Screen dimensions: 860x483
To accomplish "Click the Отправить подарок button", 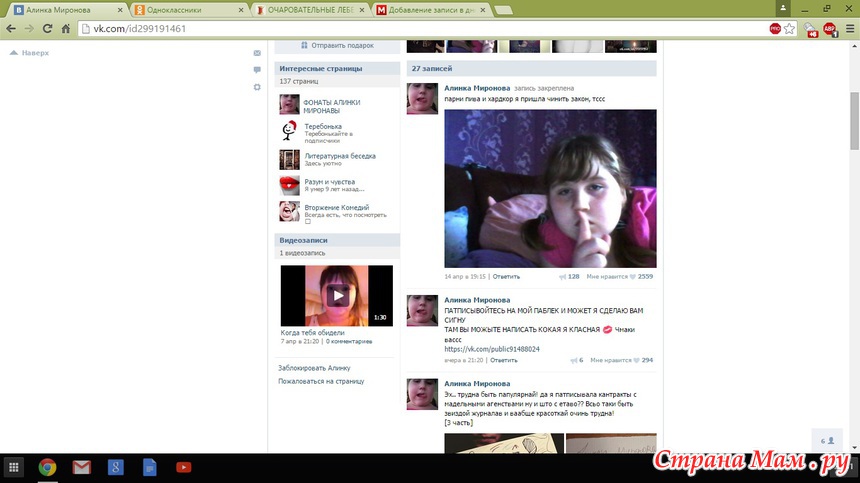I will pos(337,45).
